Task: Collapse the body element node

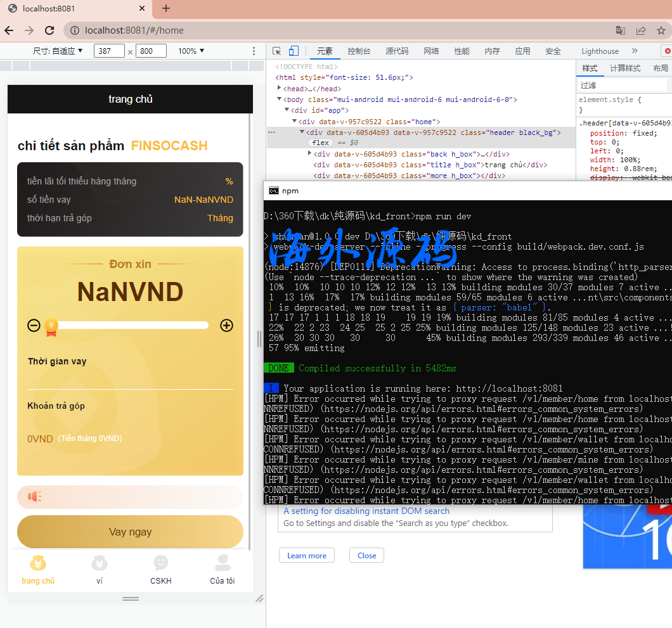Action: point(280,99)
